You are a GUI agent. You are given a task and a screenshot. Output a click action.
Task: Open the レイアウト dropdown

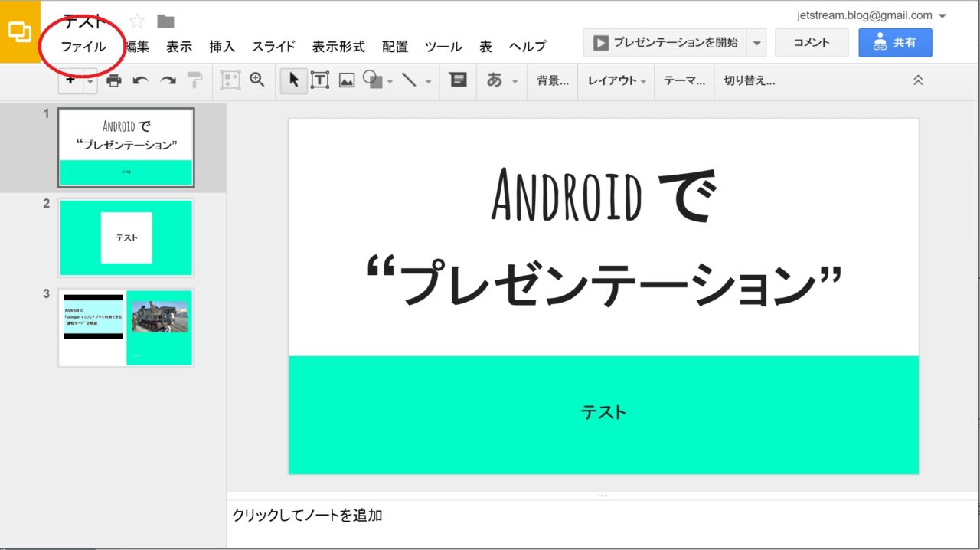[616, 80]
